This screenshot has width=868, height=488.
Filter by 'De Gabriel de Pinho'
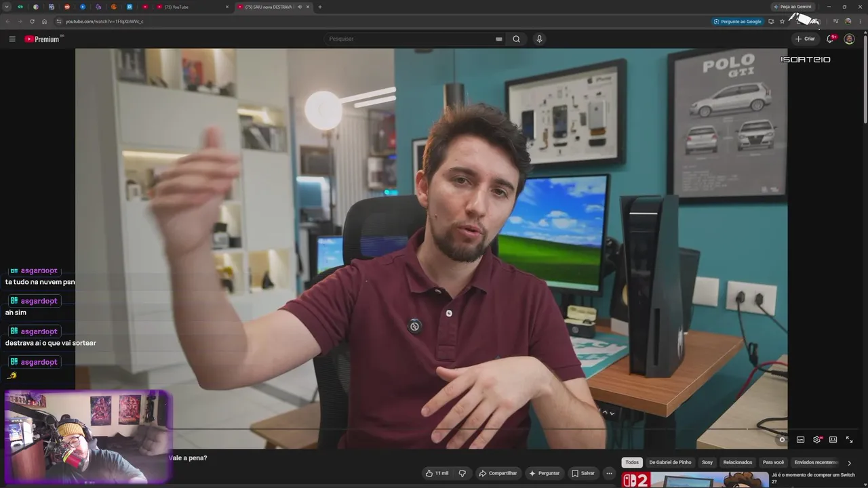[x=670, y=462]
